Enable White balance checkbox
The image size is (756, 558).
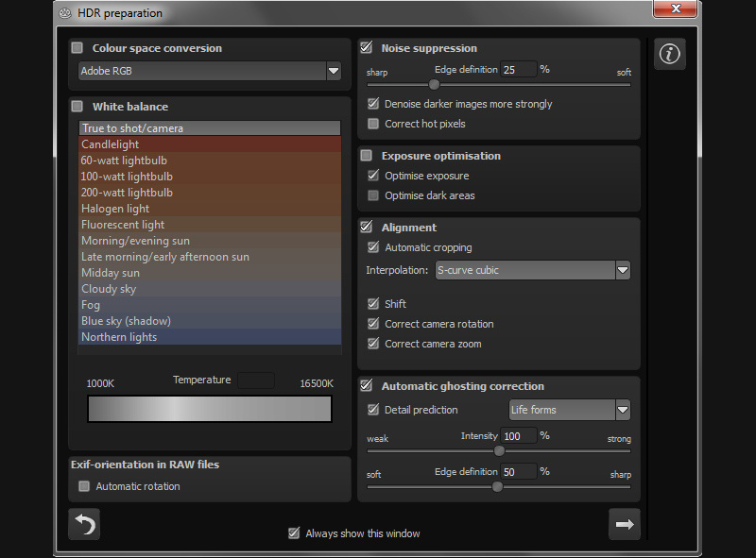[77, 106]
